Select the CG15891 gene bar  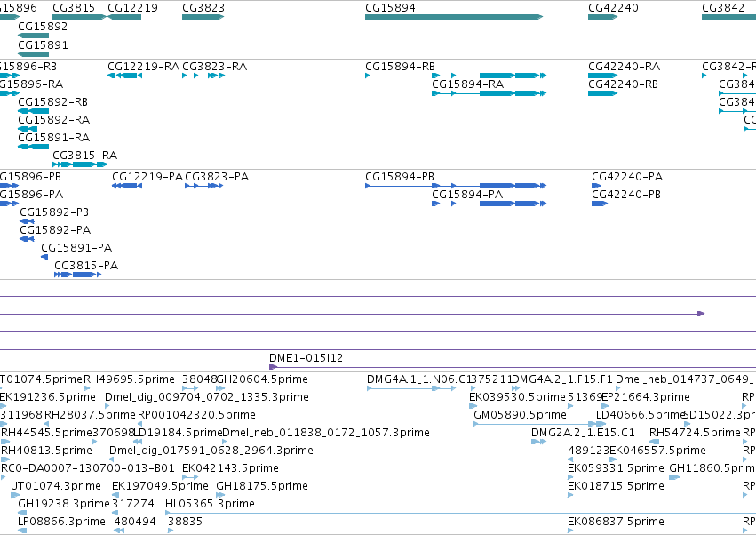click(x=33, y=53)
